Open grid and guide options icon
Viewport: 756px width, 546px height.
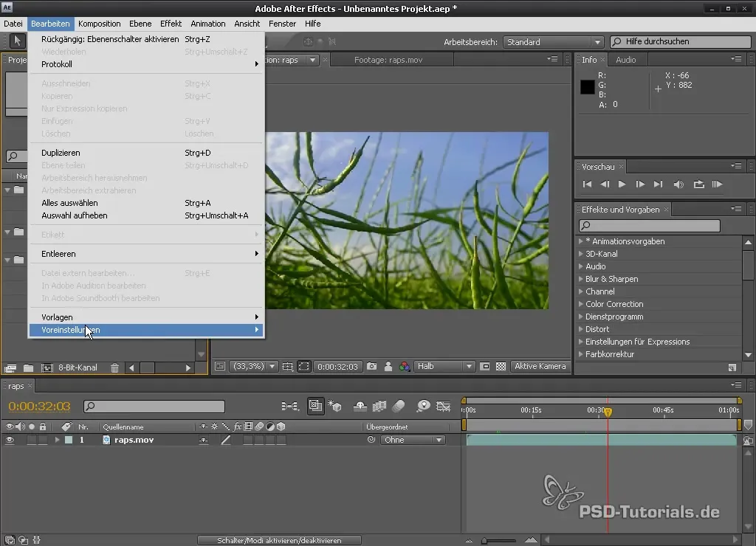pyautogui.click(x=287, y=366)
